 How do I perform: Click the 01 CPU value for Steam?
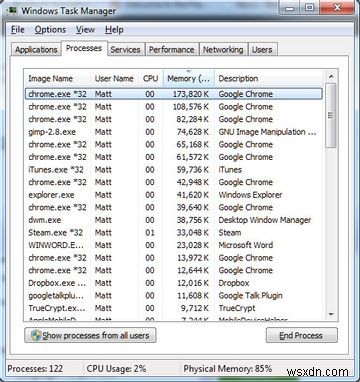coord(150,233)
